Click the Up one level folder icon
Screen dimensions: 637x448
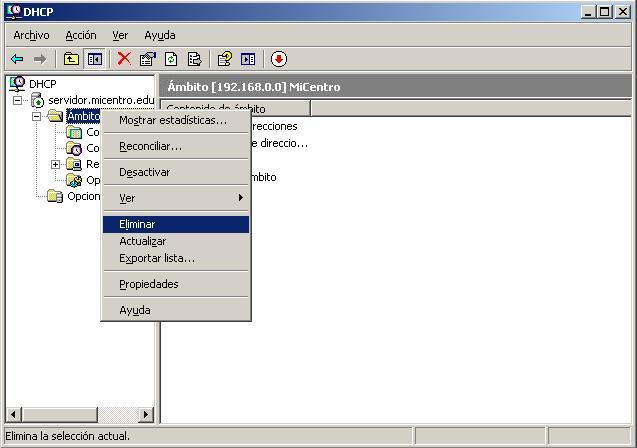click(x=71, y=59)
